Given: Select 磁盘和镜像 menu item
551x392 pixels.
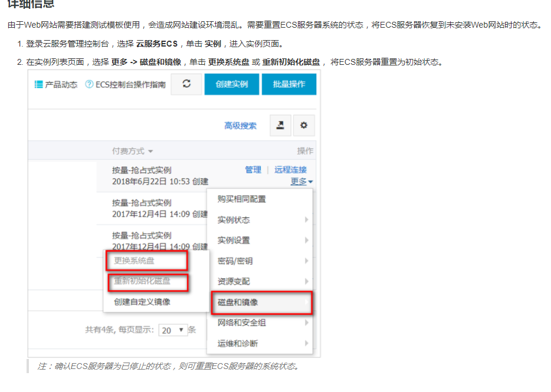Looking at the screenshot, I should tap(261, 302).
